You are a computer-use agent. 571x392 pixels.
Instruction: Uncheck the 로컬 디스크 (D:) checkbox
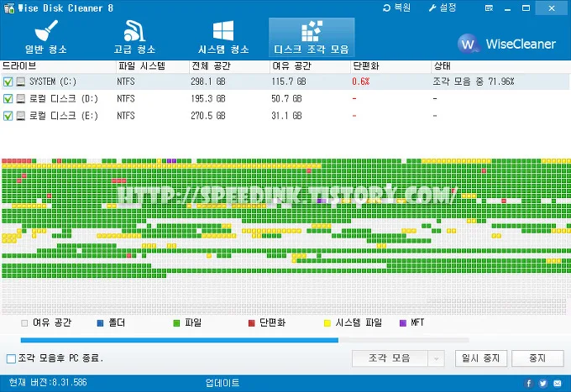(8, 99)
